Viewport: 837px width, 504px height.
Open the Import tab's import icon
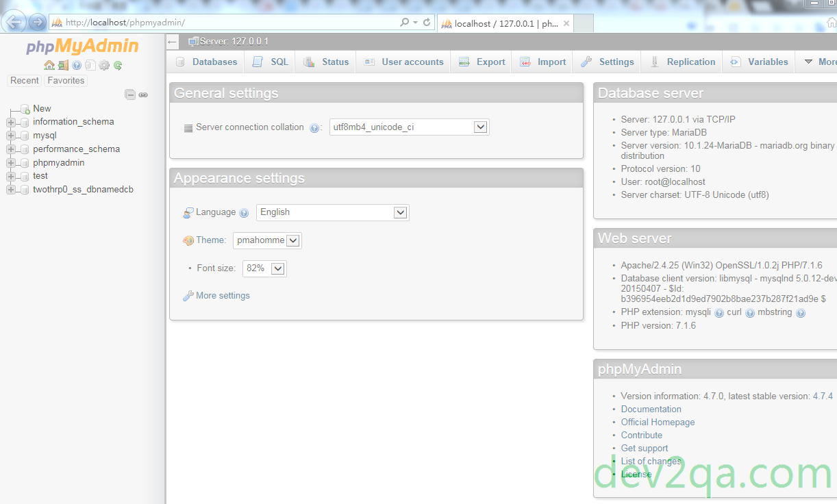(x=525, y=61)
